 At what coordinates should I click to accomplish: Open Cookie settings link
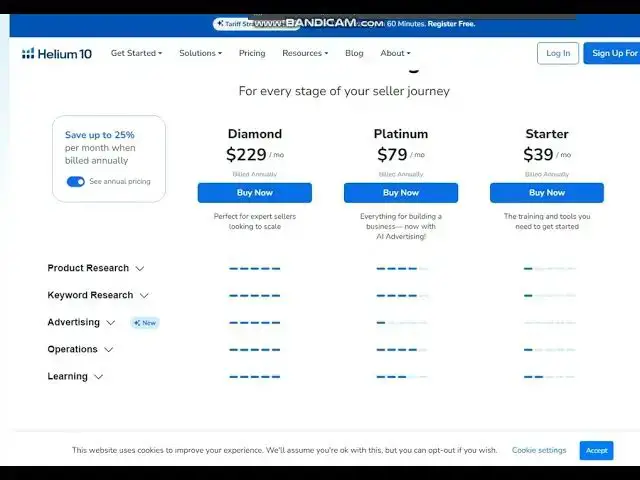(539, 450)
